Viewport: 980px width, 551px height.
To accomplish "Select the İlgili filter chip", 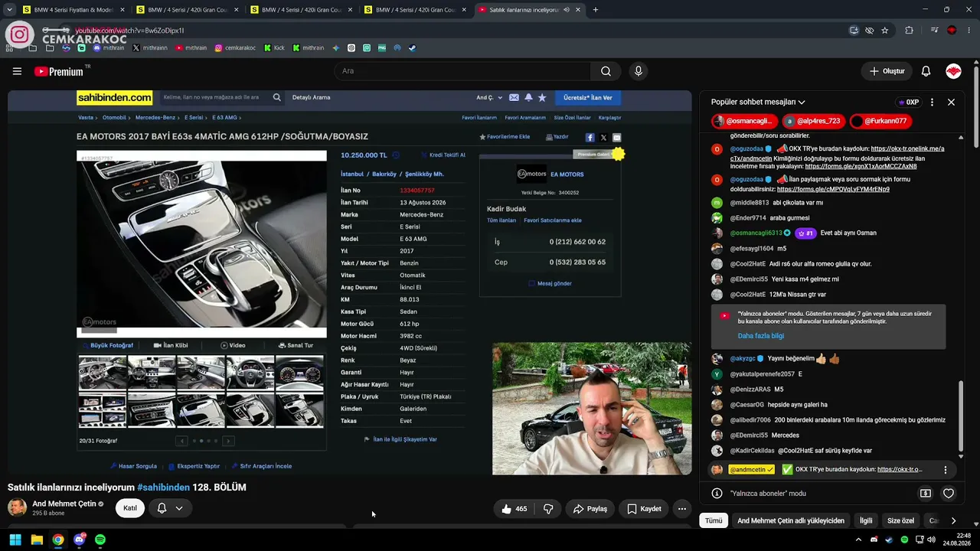I will click(x=866, y=520).
